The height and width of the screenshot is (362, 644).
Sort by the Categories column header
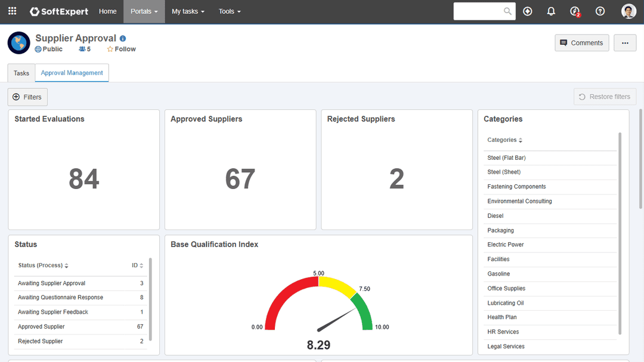(x=504, y=140)
